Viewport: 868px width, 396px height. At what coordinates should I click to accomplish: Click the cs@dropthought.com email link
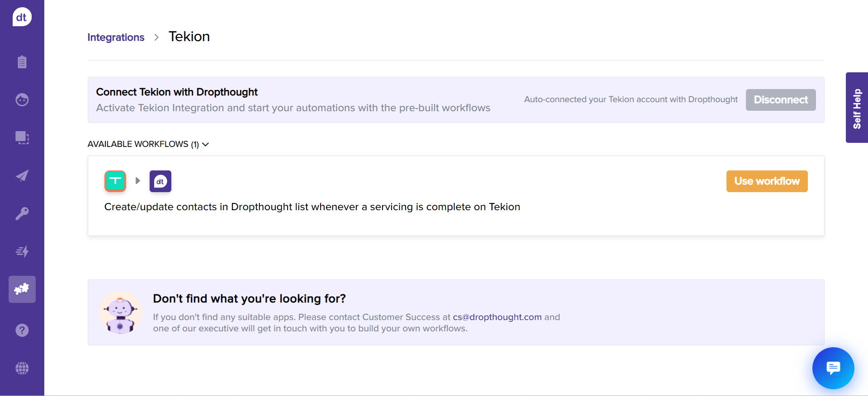[497, 317]
